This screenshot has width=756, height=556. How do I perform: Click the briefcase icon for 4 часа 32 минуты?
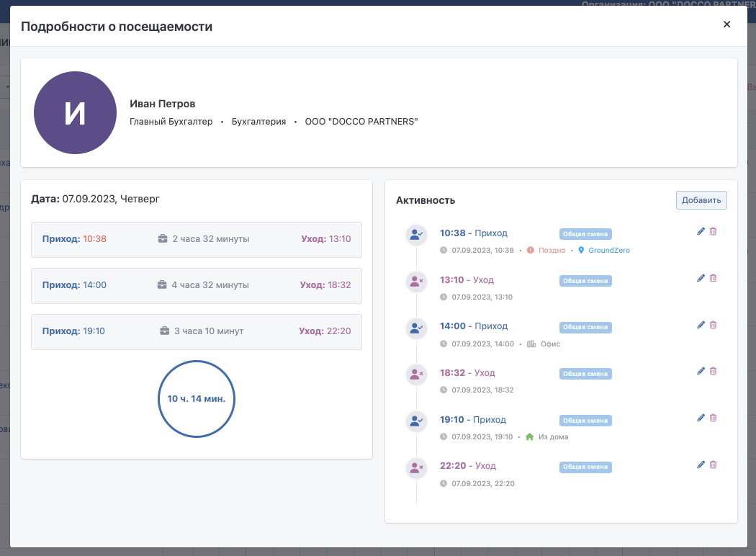click(x=162, y=285)
